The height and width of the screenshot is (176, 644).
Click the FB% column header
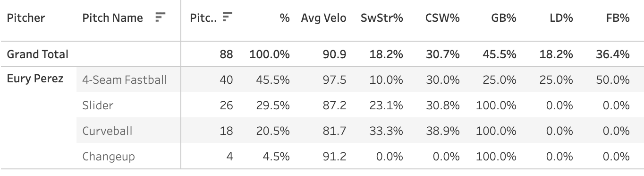point(617,18)
